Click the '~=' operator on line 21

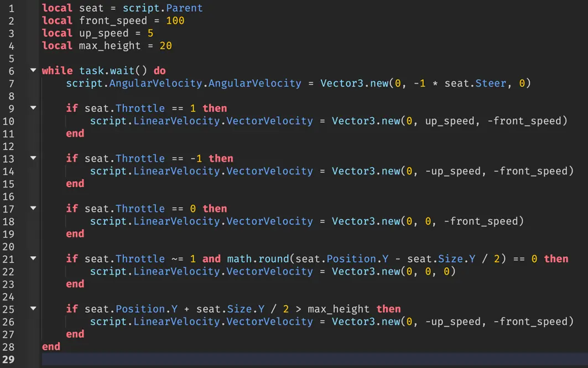click(x=178, y=259)
